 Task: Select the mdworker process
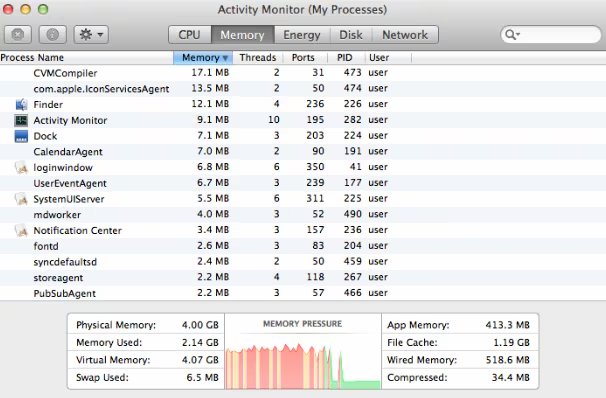click(57, 214)
